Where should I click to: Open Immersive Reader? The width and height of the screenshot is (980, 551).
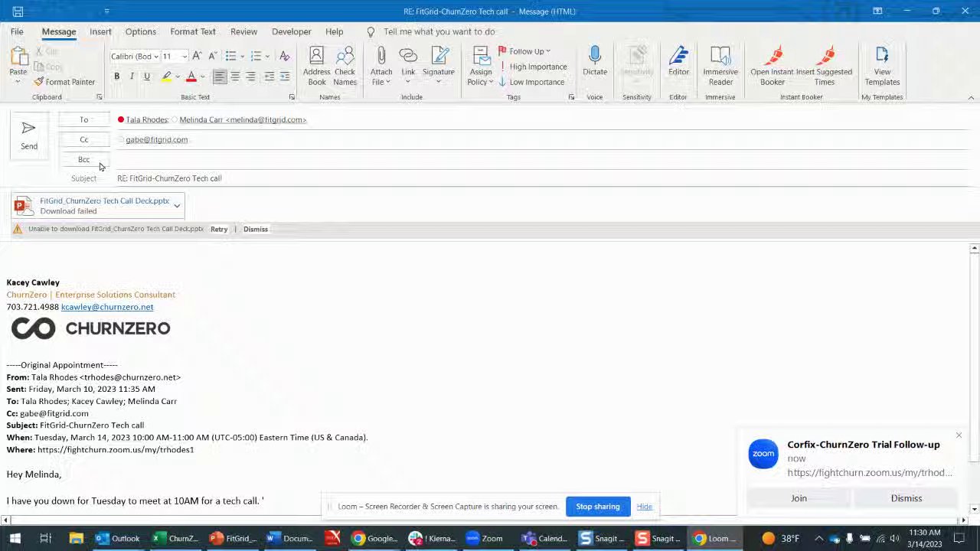[x=720, y=66]
